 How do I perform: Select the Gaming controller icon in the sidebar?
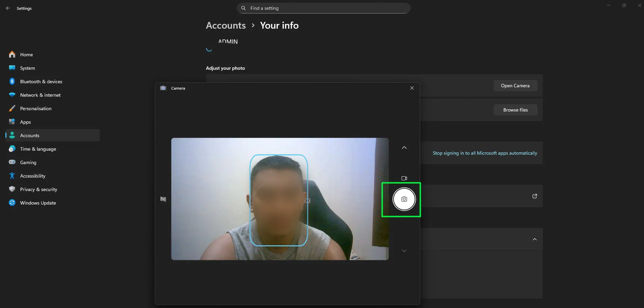tap(12, 162)
